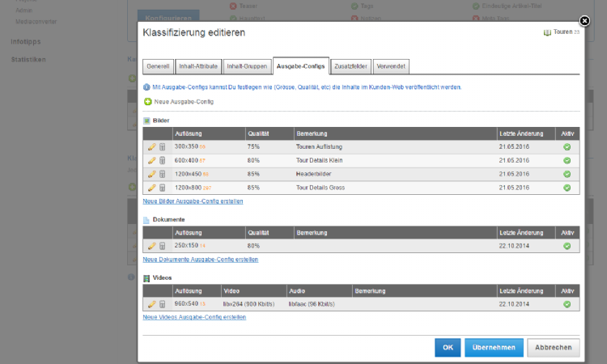Click Neue Bilder Ausgabe-Config erstellen link
Image resolution: width=607 pixels, height=364 pixels.
tap(193, 201)
